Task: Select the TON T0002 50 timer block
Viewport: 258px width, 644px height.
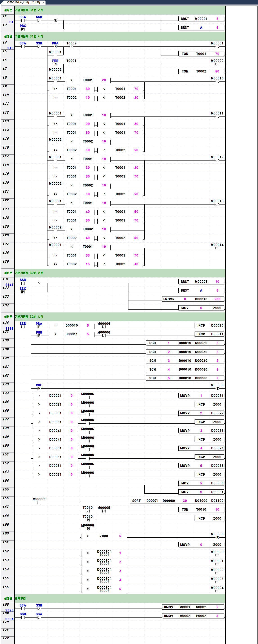Action: (201, 71)
